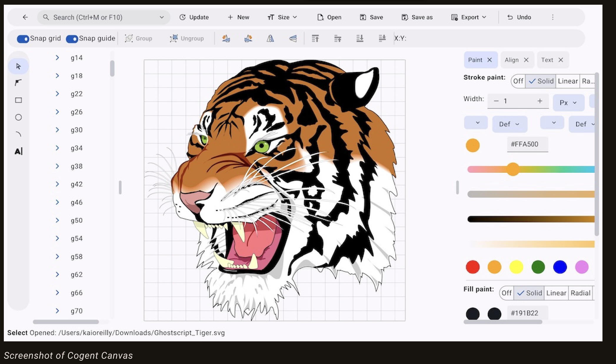The width and height of the screenshot is (616, 364).
Task: Click the bring to front icon
Action: coord(315,39)
